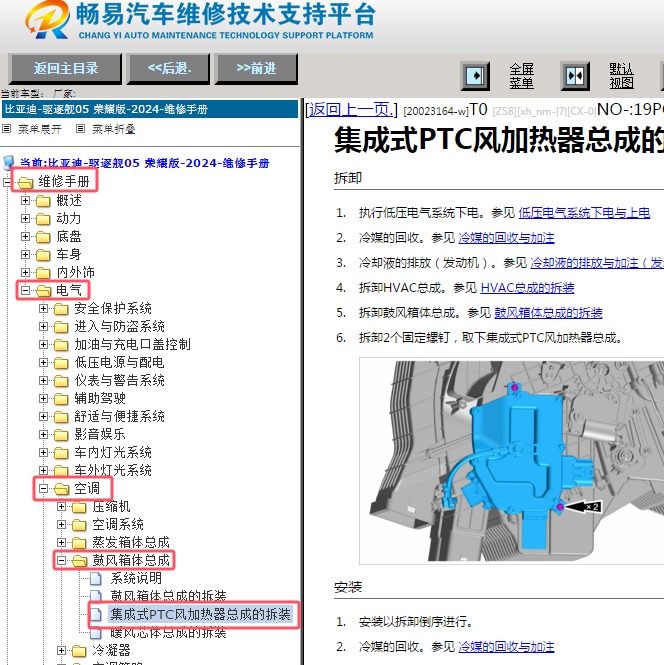The width and height of the screenshot is (664, 665).
Task: Click the 菜单展开 icon
Action: 6,129
